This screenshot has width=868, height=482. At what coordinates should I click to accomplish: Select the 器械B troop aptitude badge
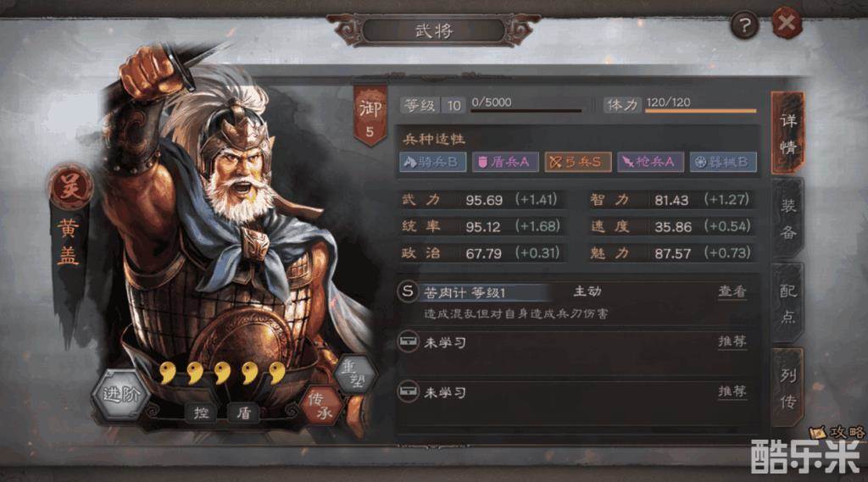tap(723, 162)
